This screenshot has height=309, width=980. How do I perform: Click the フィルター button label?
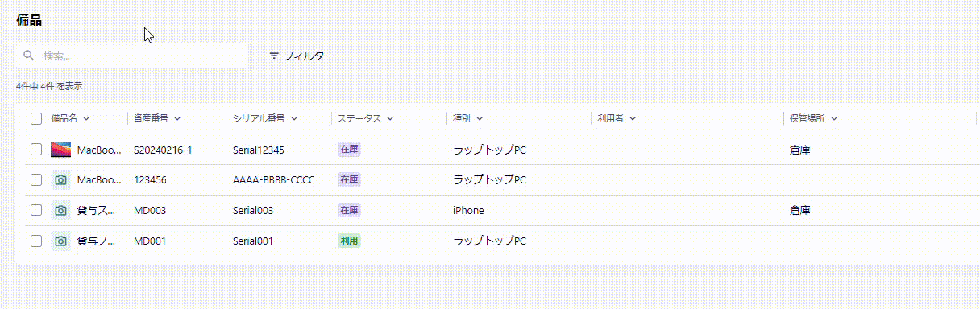(308, 56)
